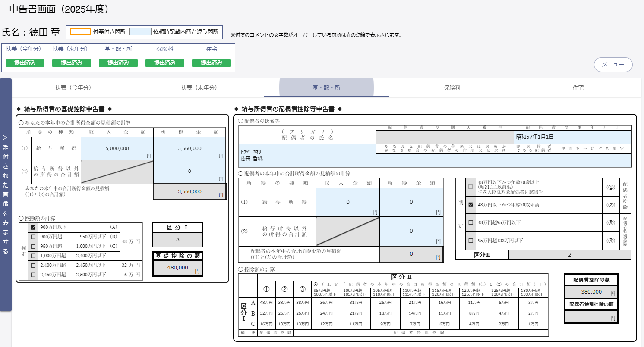Toggle the 48万円以下かつ年齢70歳未満 checkbox

[471, 205]
